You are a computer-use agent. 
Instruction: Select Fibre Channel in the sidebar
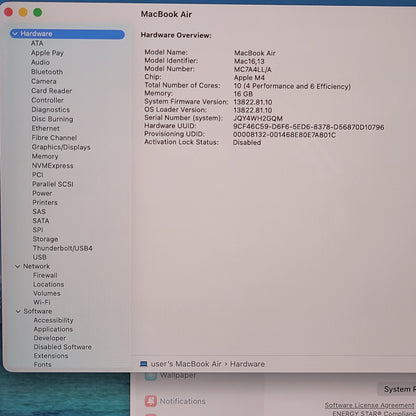[x=54, y=138]
